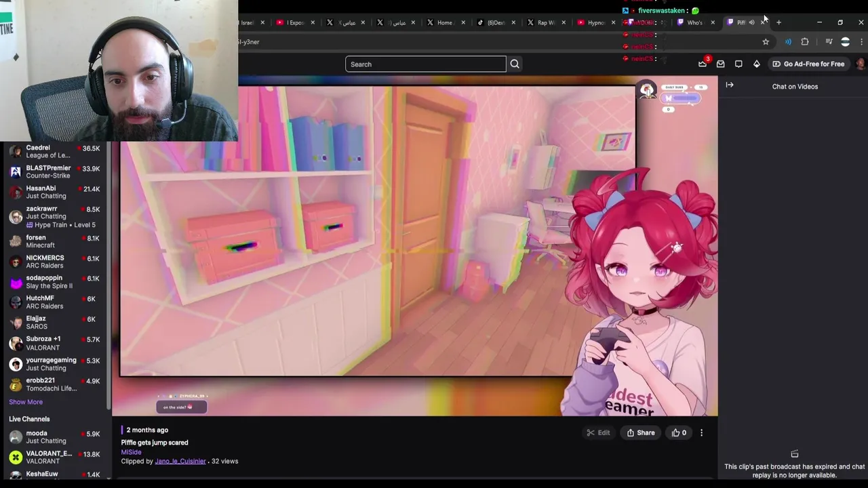Open the browser profile icon
The image size is (868, 488).
pos(845,42)
